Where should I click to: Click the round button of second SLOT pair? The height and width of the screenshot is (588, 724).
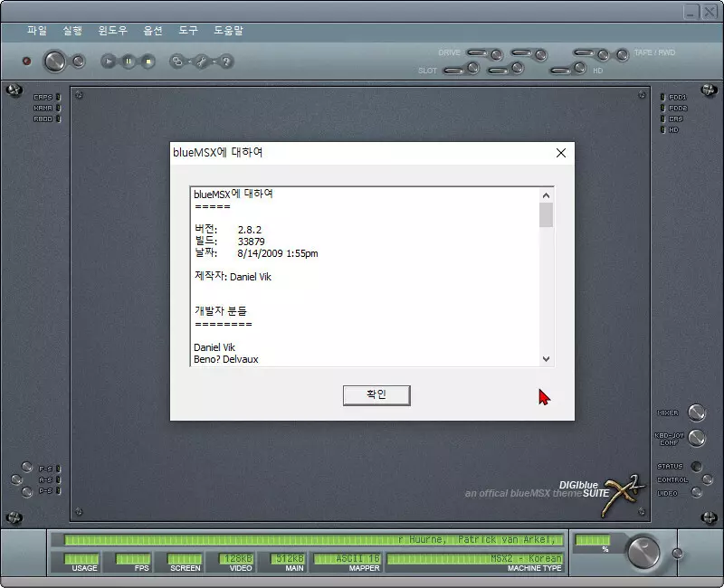(518, 68)
